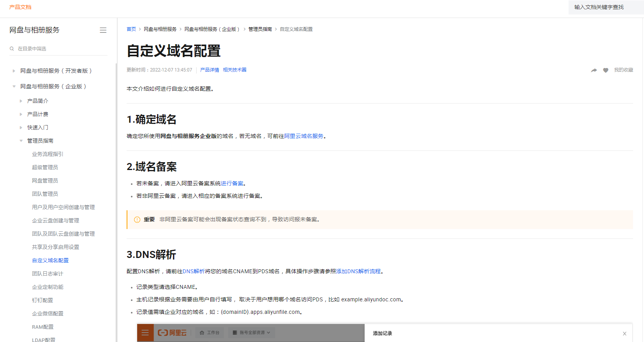Viewport: 644px width, 342px height.
Task: Open the 产品详情 link
Action: (209, 70)
